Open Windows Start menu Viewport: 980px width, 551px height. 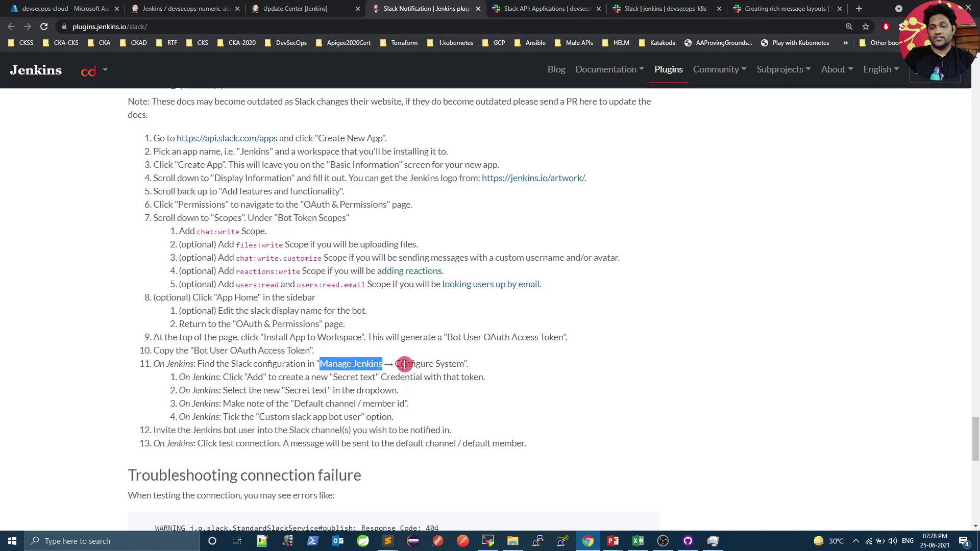[12, 541]
